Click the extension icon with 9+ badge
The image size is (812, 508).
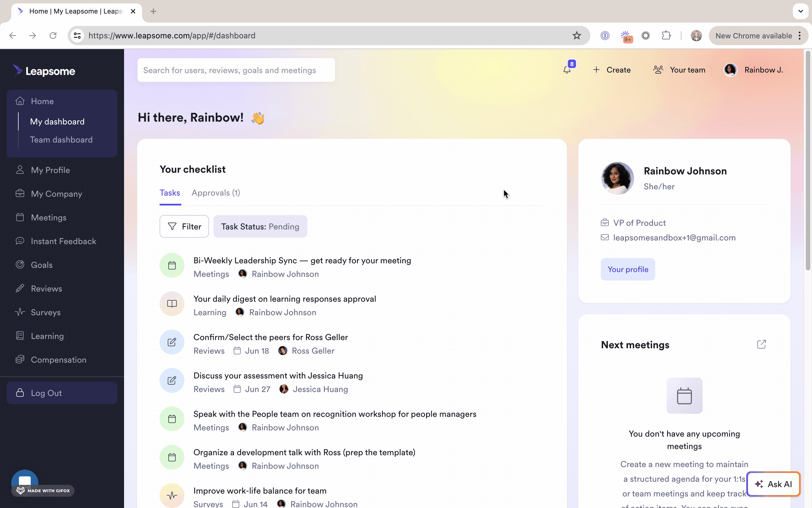point(626,36)
